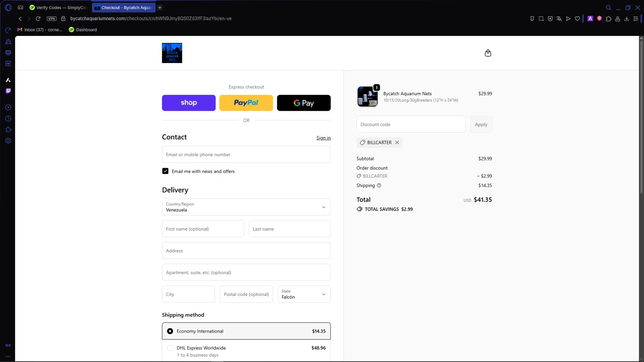Click the City field
The width and height of the screenshot is (644, 362).
(188, 294)
